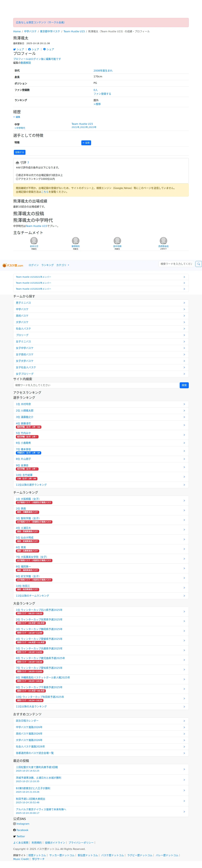Click 西原那由他 teammate avatar
The height and width of the screenshot is (868, 202).
[163, 241]
